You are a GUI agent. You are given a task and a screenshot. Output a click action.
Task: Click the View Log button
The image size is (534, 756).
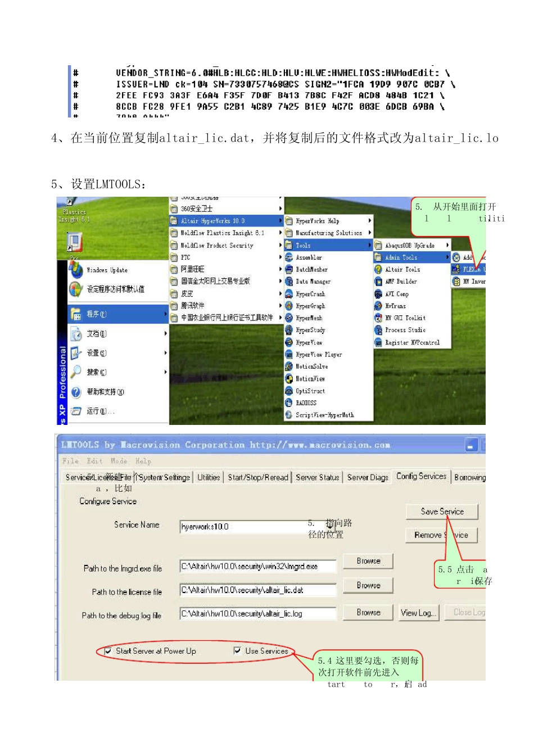418,612
